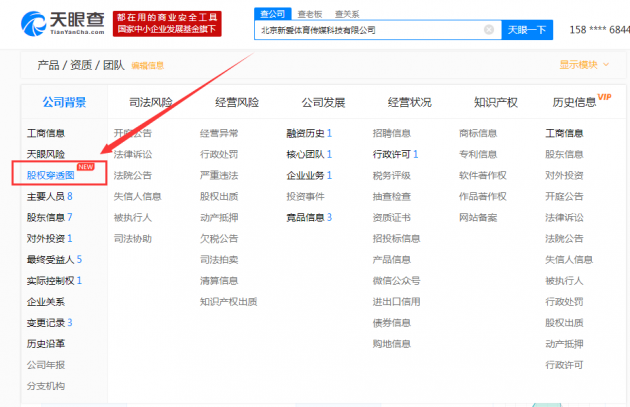
Task: Open the 股权穿透图 item
Action: [51, 175]
